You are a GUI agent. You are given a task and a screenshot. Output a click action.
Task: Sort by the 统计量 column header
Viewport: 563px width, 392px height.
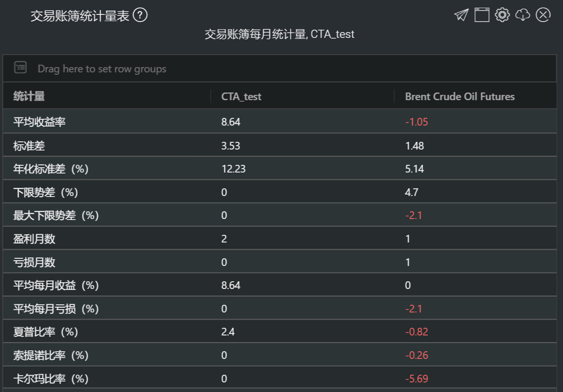(29, 96)
